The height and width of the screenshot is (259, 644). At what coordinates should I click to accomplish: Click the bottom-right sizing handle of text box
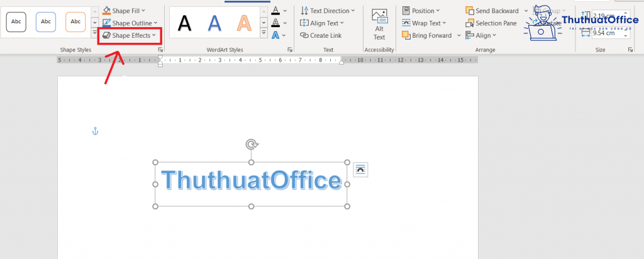(x=347, y=206)
